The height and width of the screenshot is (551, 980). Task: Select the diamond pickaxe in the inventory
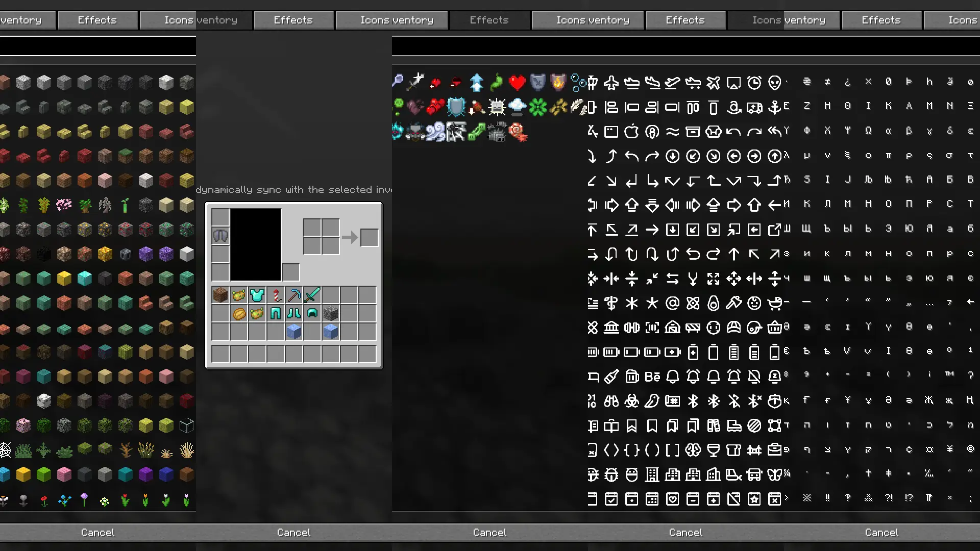point(294,295)
